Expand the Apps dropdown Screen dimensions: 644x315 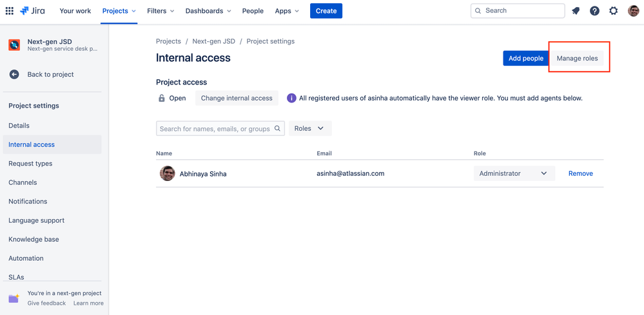287,11
